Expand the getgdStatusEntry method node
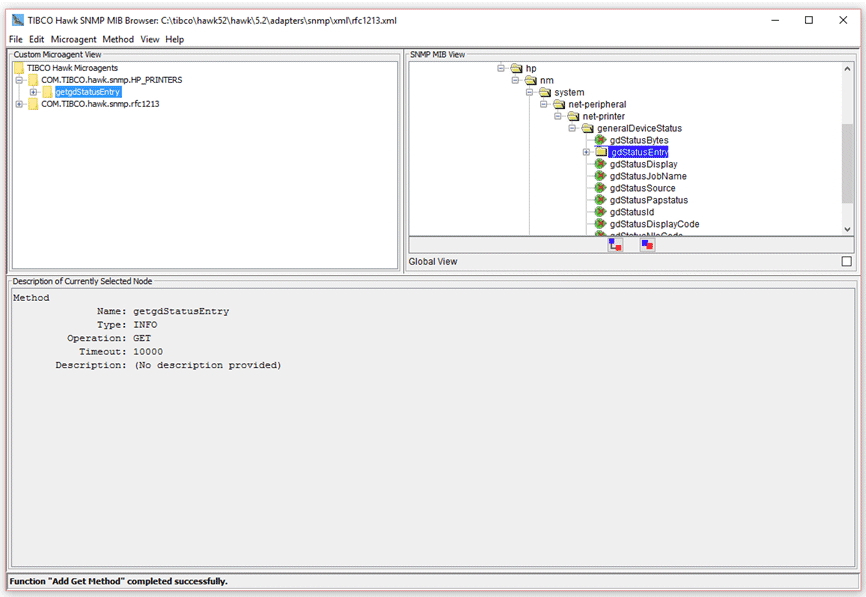The height and width of the screenshot is (597, 866). pyautogui.click(x=33, y=92)
